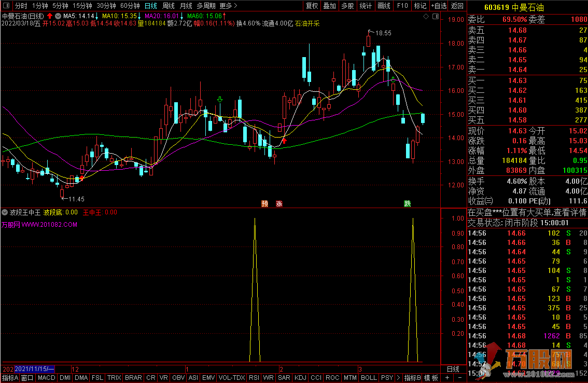The image size is (588, 383).
Task: Expand the 更多 periods dropdown
Action: point(228,6)
